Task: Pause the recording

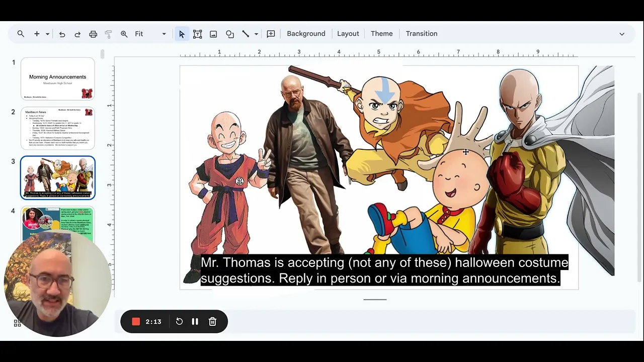Action: 195,322
